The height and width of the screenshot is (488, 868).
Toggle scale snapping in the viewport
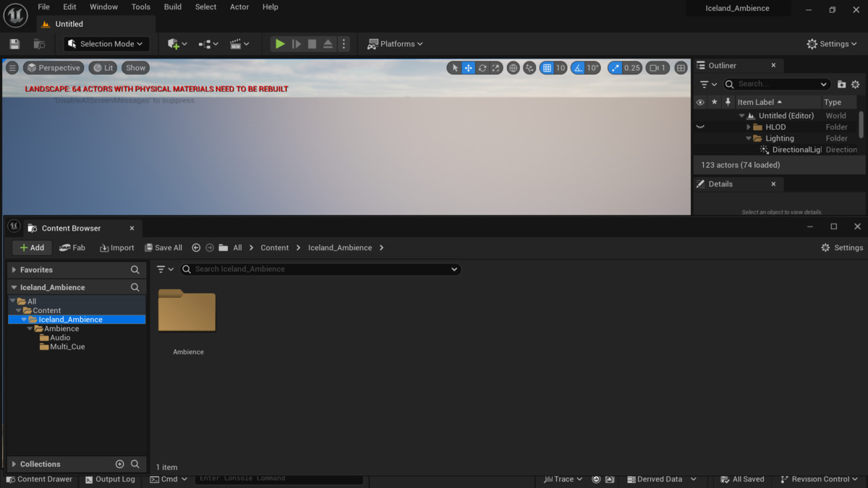[x=616, y=68]
